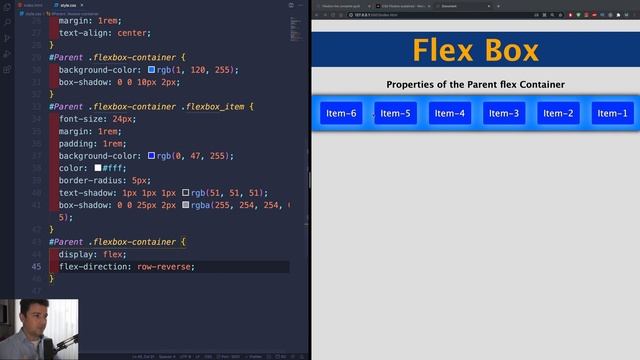The height and width of the screenshot is (360, 640).
Task: Click the UTF-8 encoding in status bar
Action: click(186, 356)
